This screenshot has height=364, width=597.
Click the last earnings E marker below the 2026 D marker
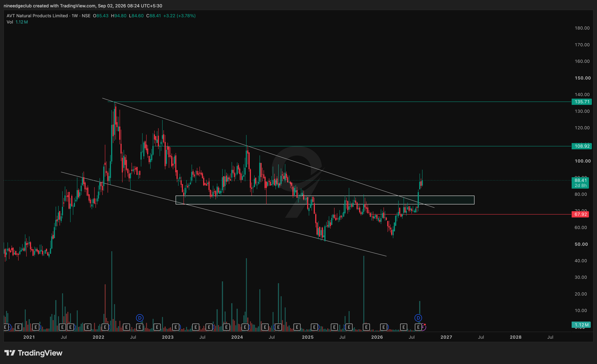(x=418, y=327)
